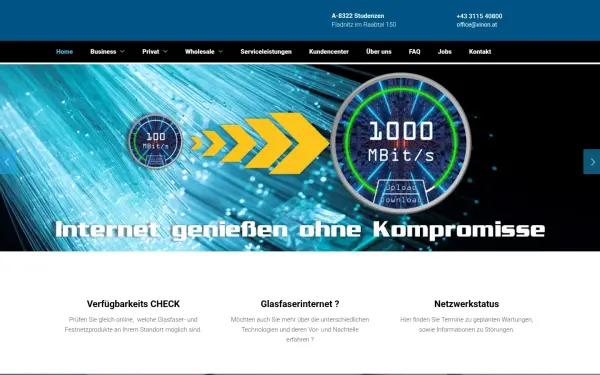
Task: Open the Privat menu item
Action: click(x=150, y=52)
